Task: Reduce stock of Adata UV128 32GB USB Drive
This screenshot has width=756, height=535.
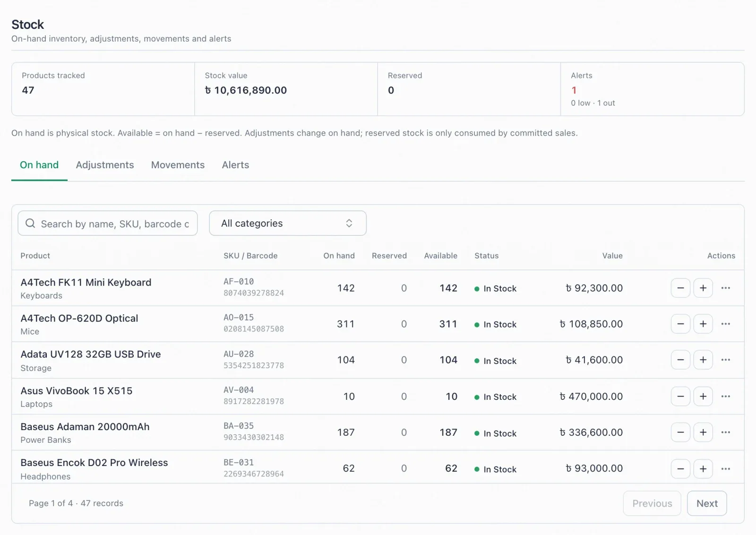Action: [x=680, y=360]
